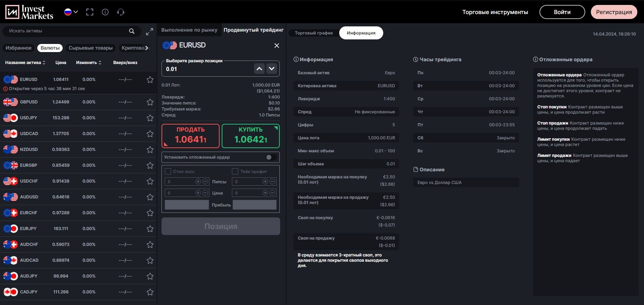Add EURJPY to favorites star
This screenshot has height=305, width=644.
(150, 229)
